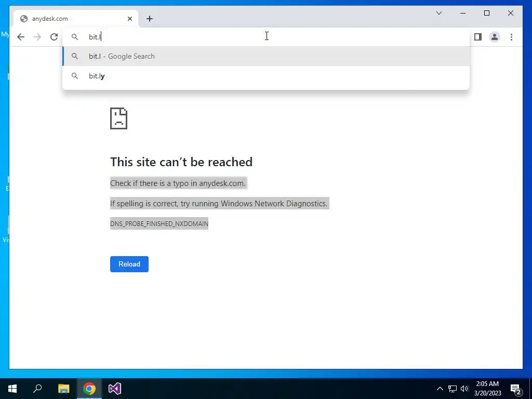
Task: Open the notification center icon
Action: click(x=516, y=389)
